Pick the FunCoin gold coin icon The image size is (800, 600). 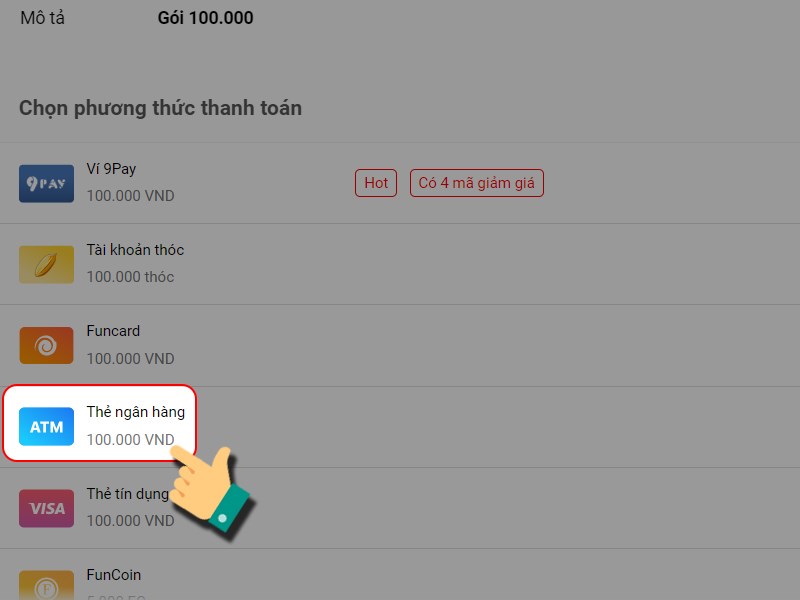[x=46, y=585]
